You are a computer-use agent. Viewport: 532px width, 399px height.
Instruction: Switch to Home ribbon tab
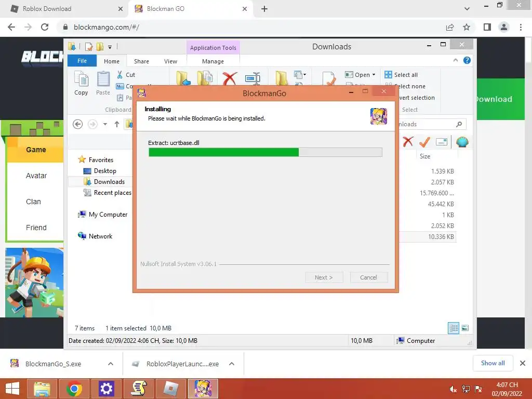[112, 61]
